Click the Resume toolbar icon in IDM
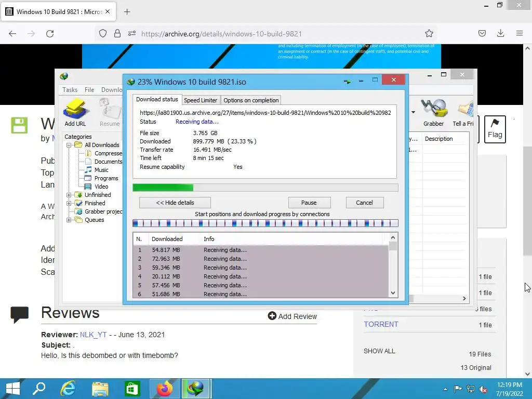 pos(110,112)
